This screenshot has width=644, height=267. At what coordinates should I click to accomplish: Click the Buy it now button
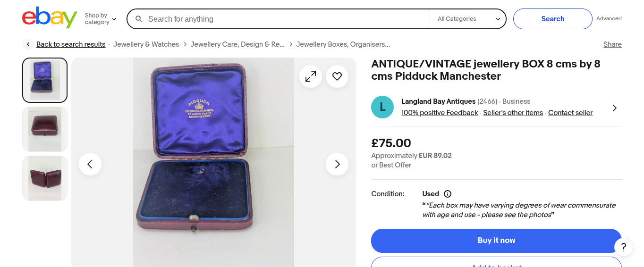click(x=496, y=241)
